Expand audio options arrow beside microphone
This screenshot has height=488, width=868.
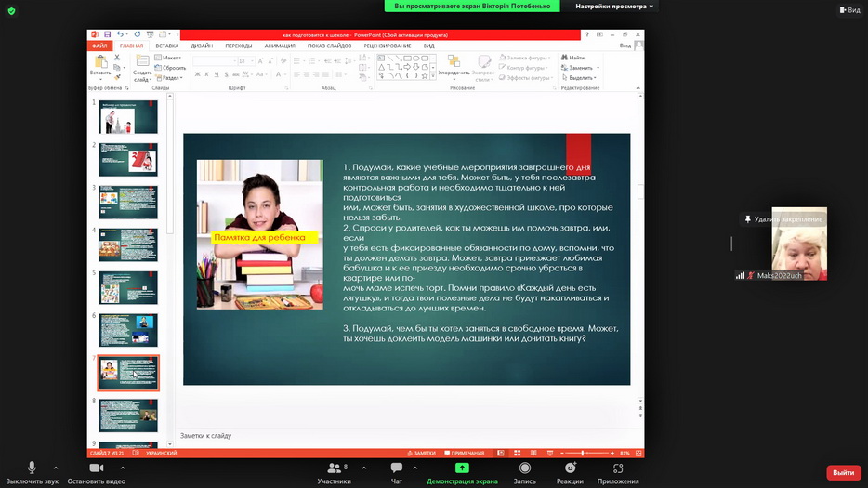(x=55, y=468)
